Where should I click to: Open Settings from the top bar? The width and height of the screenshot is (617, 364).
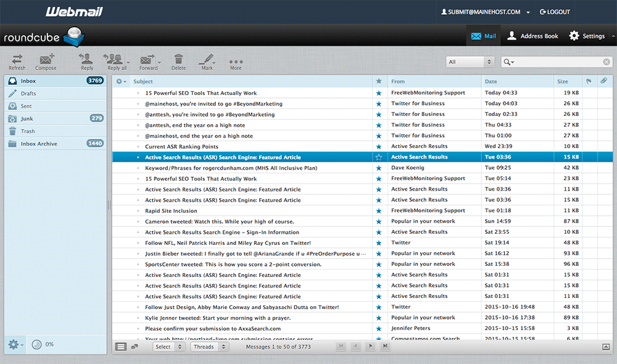pyautogui.click(x=586, y=36)
